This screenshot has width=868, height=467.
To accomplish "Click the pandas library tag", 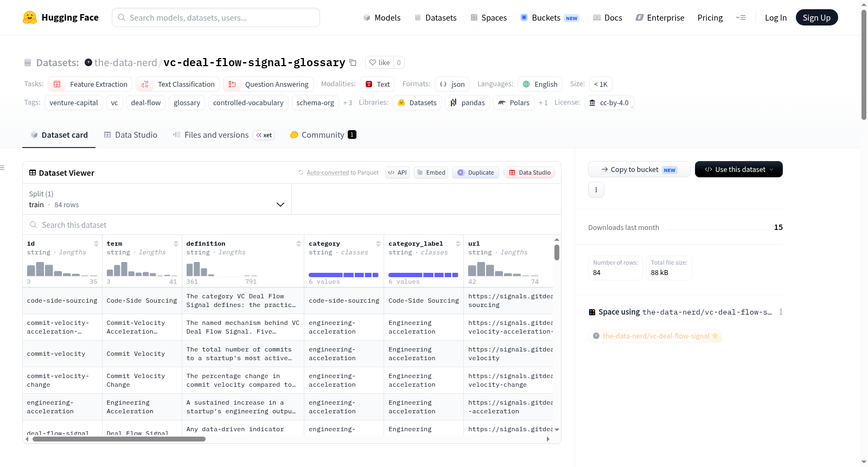I will point(467,103).
